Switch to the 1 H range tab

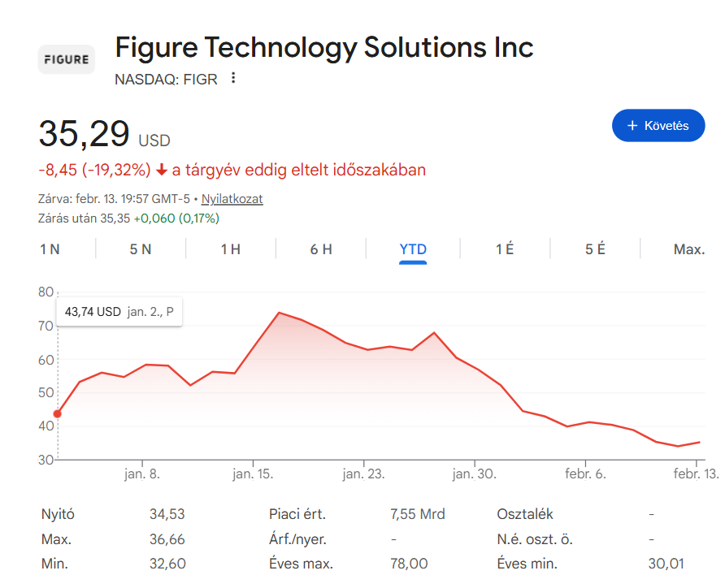tap(231, 249)
